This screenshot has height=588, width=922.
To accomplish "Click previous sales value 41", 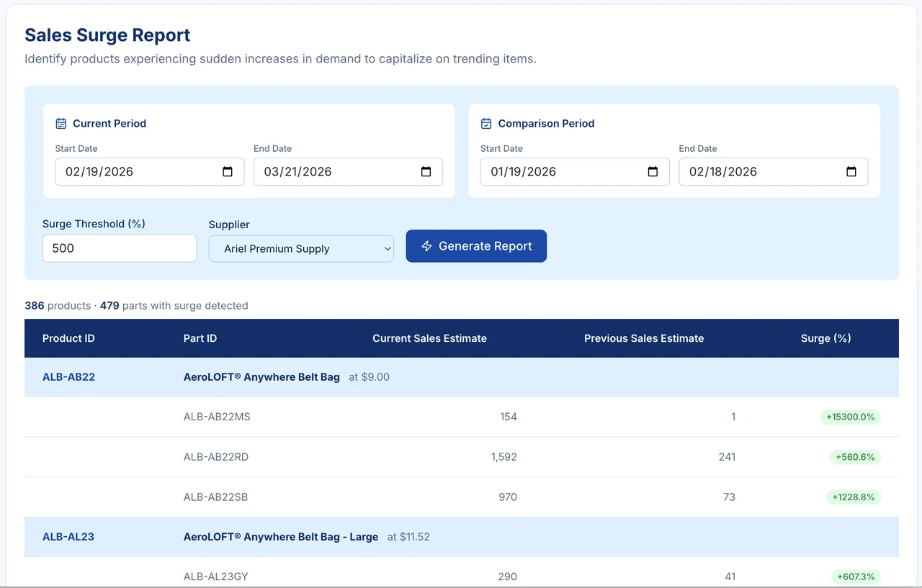I will coord(730,576).
